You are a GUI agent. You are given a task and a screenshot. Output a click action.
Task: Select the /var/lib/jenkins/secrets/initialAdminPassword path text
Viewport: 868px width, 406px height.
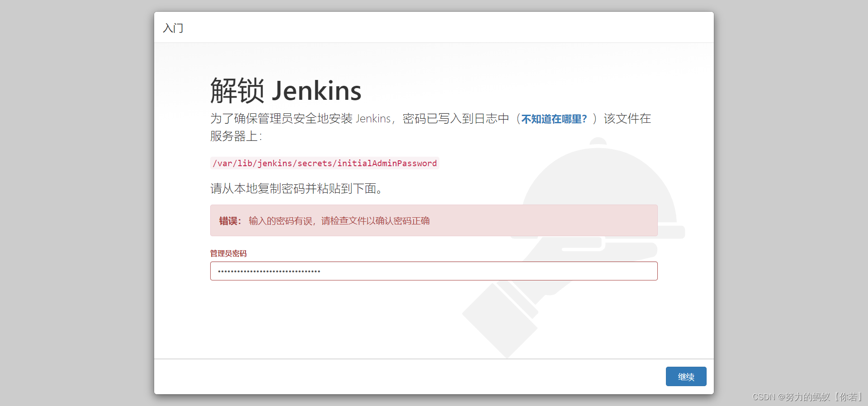[x=325, y=163]
